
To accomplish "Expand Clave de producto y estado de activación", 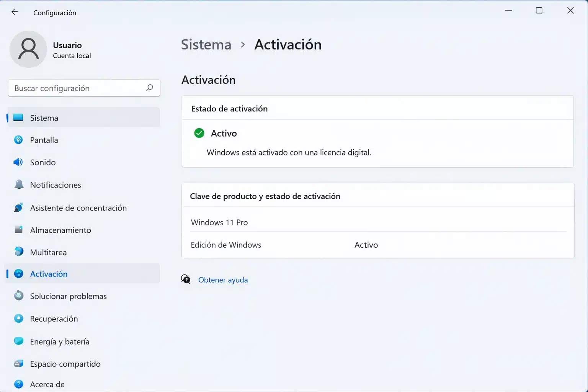I will coord(378,196).
